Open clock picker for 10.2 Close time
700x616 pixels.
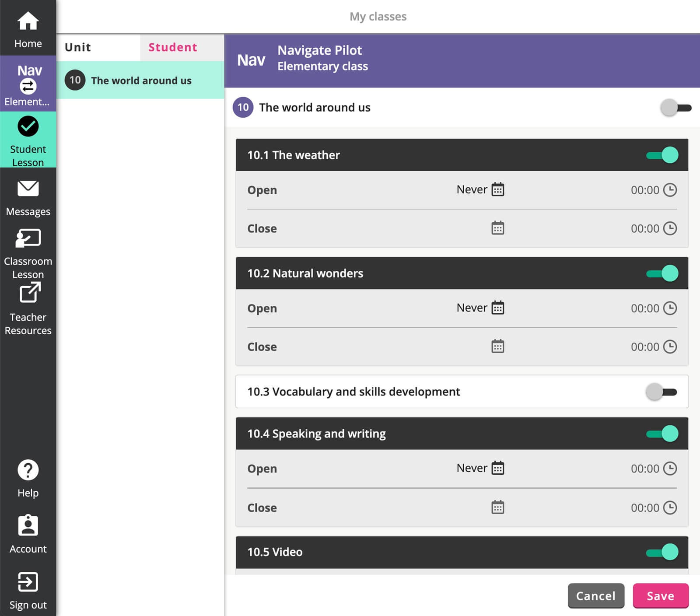[x=670, y=346]
